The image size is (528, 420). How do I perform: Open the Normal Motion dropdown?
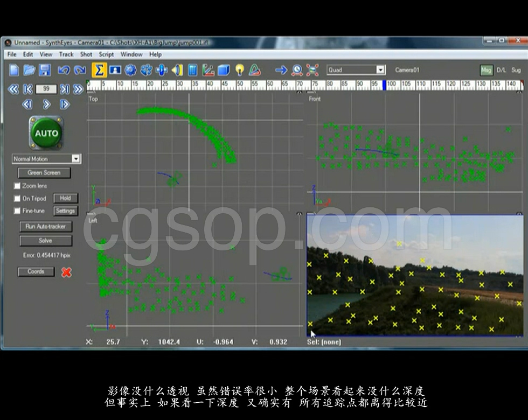[x=46, y=159]
